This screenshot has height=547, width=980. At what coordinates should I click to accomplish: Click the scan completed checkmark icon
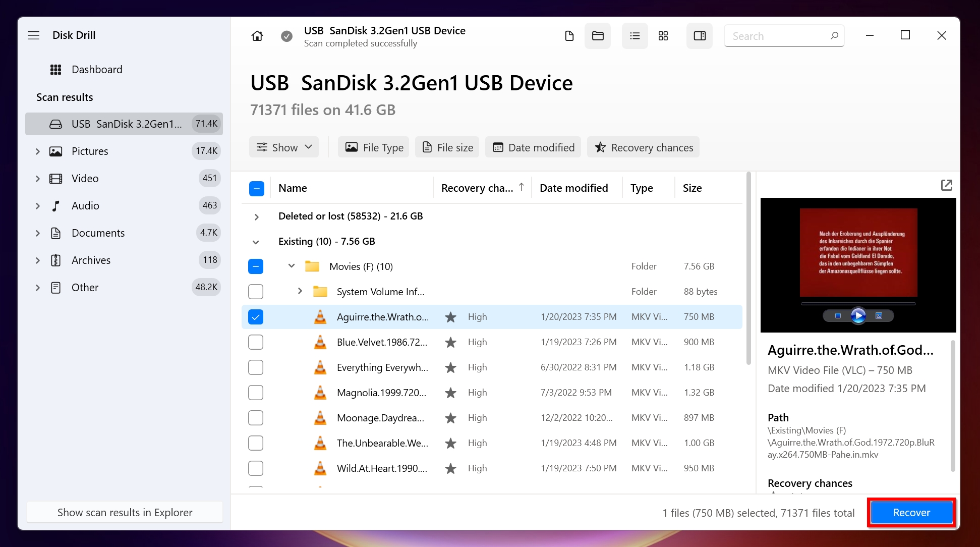pyautogui.click(x=286, y=36)
